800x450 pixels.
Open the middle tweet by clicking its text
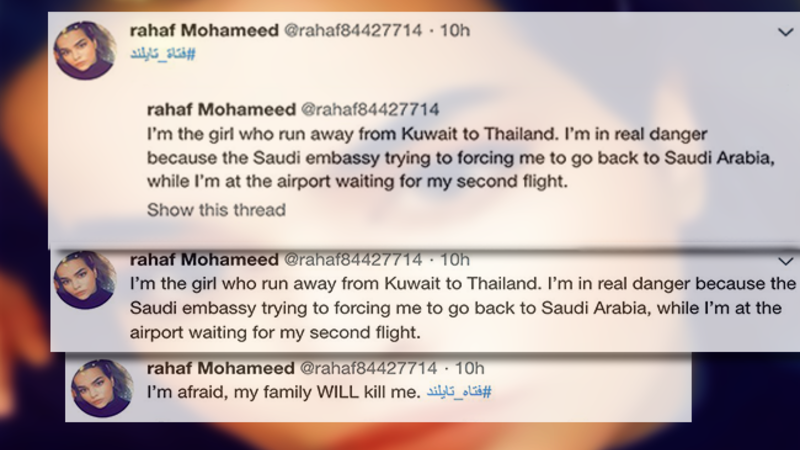click(x=450, y=309)
